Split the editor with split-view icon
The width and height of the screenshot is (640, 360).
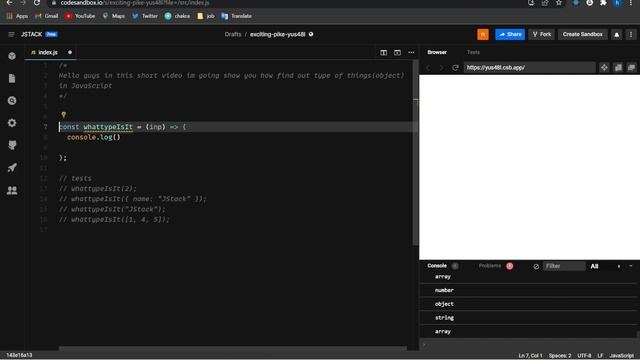click(x=383, y=53)
